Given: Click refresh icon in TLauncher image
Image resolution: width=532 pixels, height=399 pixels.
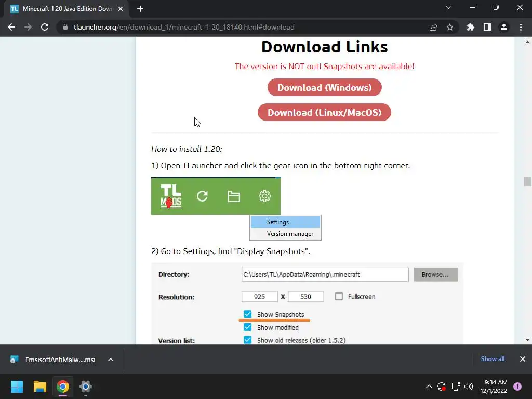Looking at the screenshot, I should tap(202, 196).
